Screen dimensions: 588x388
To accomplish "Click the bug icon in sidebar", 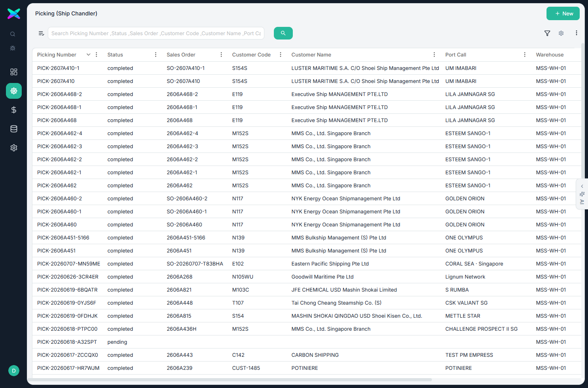I will (13, 48).
